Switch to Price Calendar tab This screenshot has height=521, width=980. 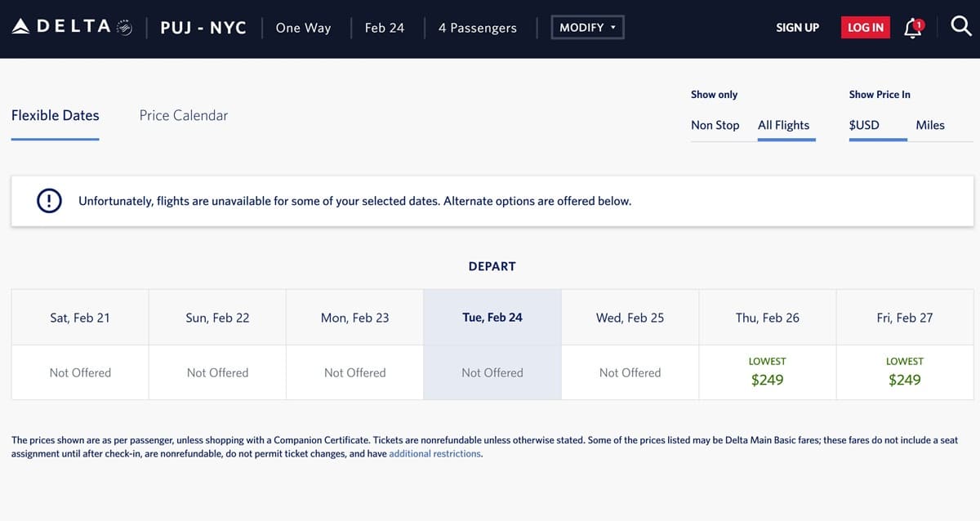point(184,115)
